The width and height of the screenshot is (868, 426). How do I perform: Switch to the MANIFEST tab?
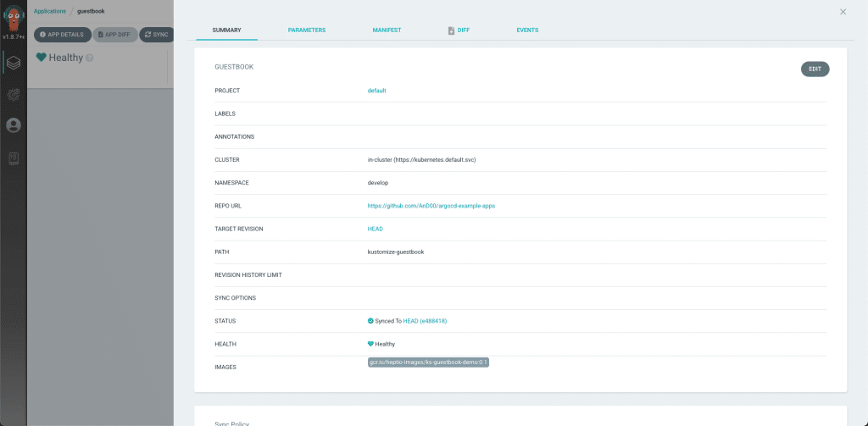pos(387,30)
